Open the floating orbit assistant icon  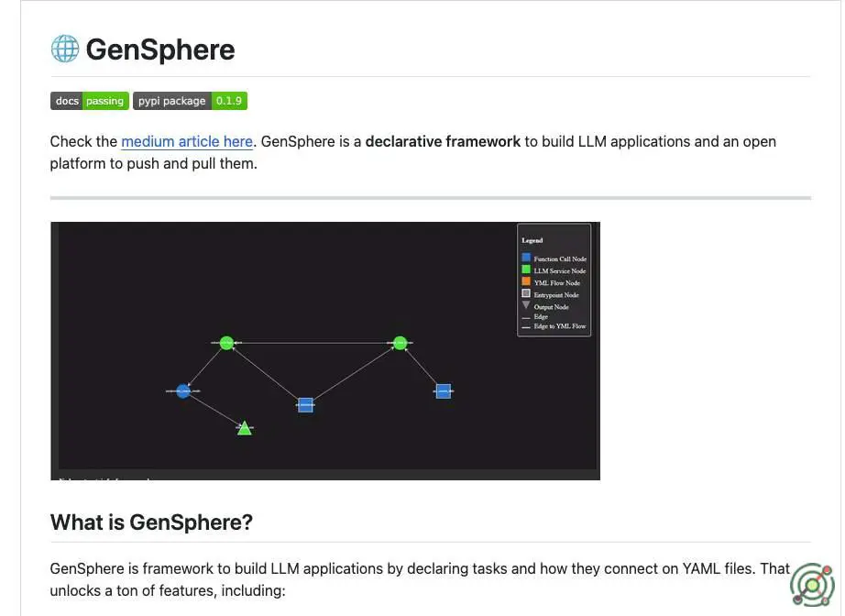coord(813,585)
